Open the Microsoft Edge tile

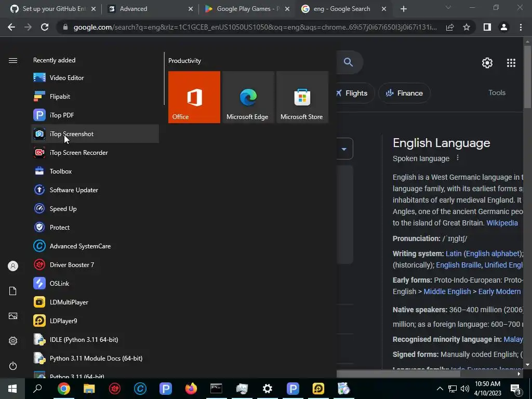click(x=248, y=97)
